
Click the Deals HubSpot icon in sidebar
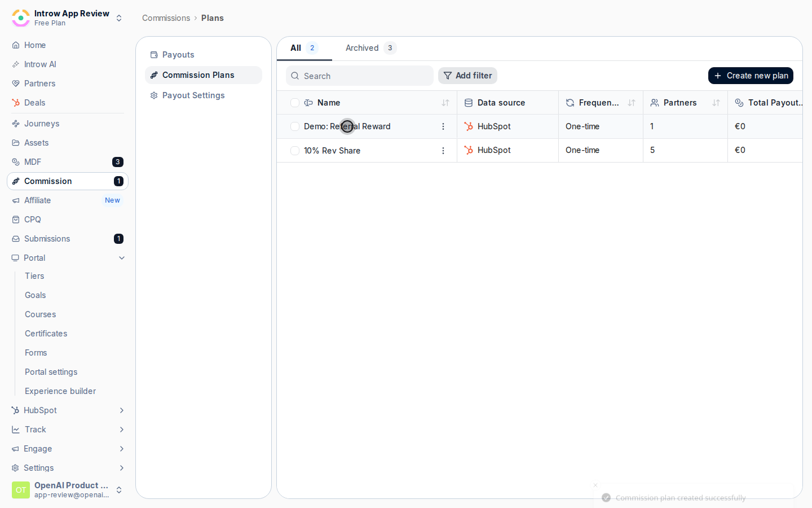pos(16,103)
